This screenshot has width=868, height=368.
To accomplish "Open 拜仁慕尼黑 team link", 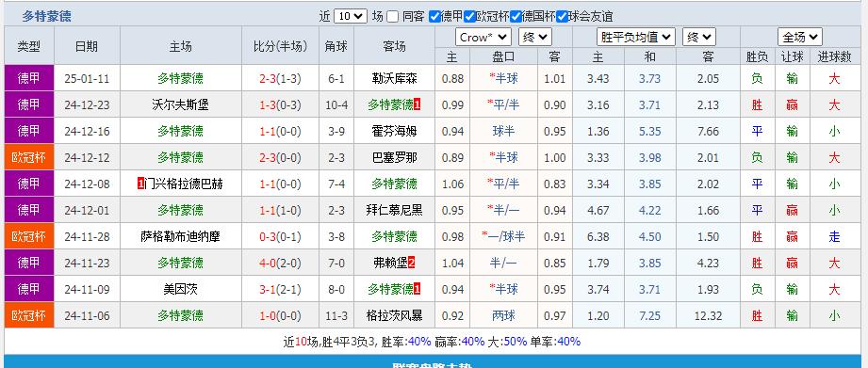I will pos(394,210).
